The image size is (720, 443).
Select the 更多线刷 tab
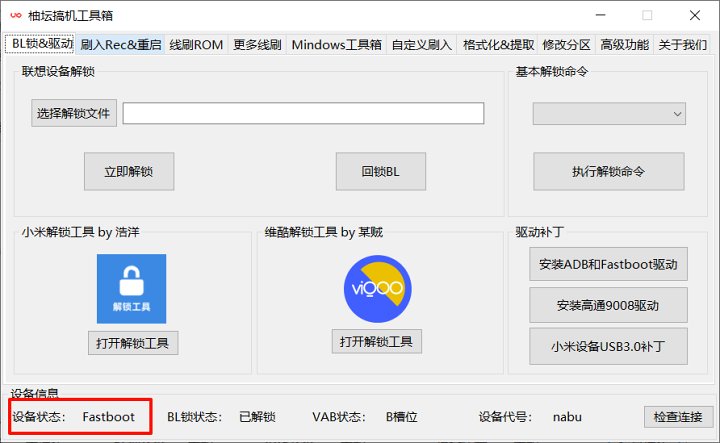[x=257, y=45]
